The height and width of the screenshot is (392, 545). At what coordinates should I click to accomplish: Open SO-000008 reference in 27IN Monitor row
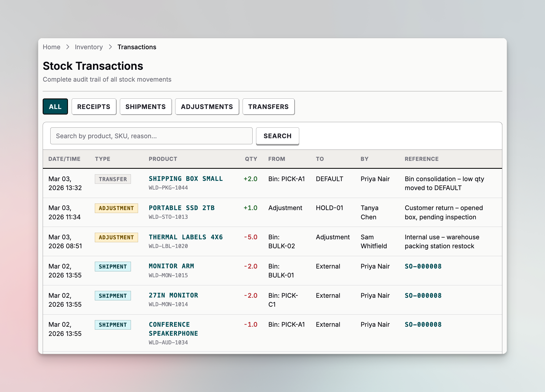[423, 295]
